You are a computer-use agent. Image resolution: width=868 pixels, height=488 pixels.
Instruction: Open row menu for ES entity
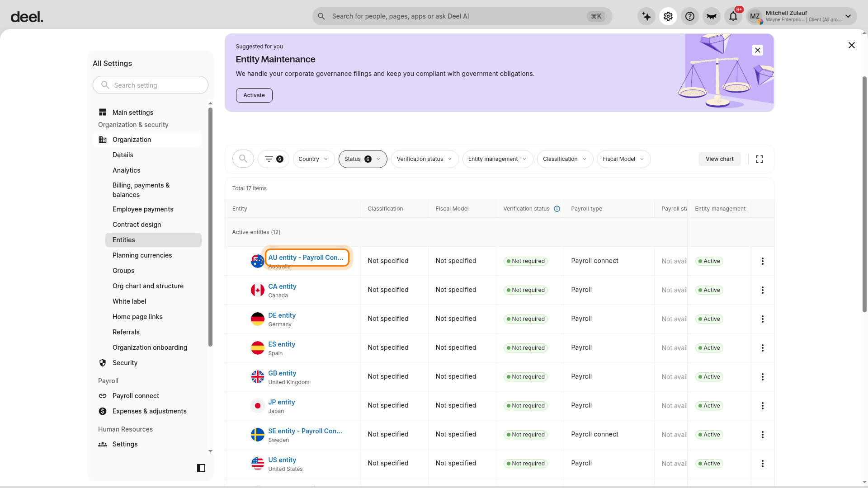[x=763, y=348]
